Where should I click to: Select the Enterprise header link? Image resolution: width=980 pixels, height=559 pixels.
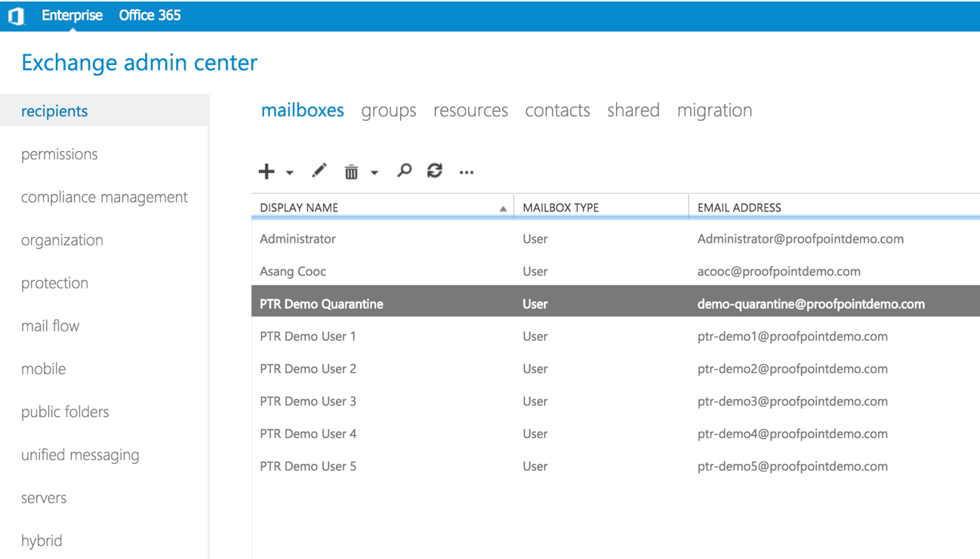point(72,15)
